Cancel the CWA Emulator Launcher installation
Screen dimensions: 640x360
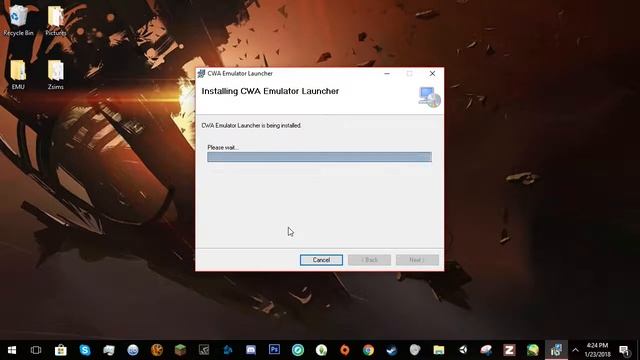click(321, 260)
